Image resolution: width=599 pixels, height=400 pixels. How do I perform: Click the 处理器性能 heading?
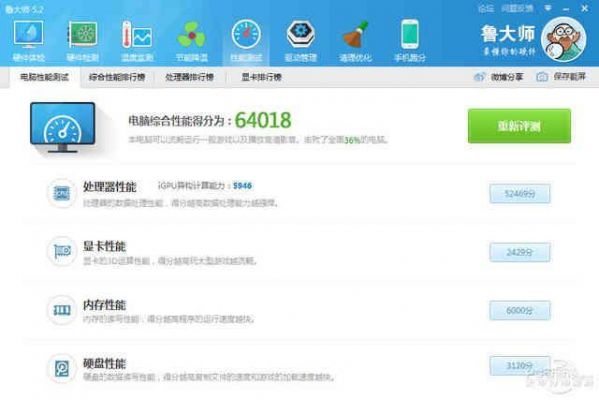(110, 186)
